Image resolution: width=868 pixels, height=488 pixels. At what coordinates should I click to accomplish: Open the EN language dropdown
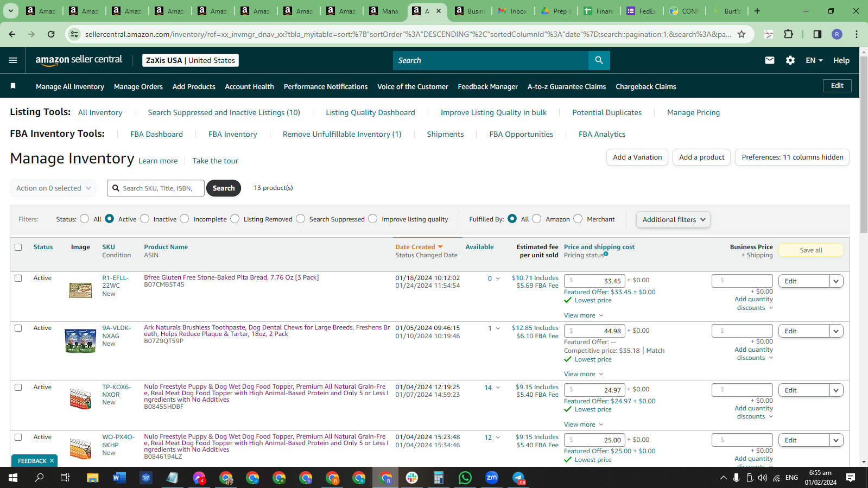coord(814,60)
